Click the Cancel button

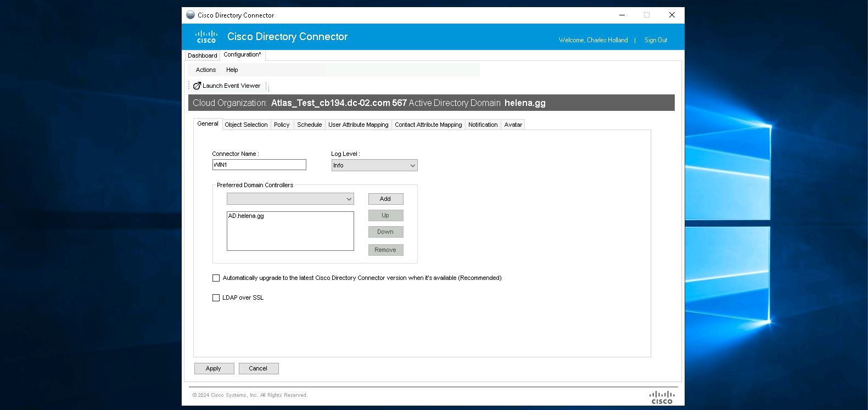click(258, 369)
